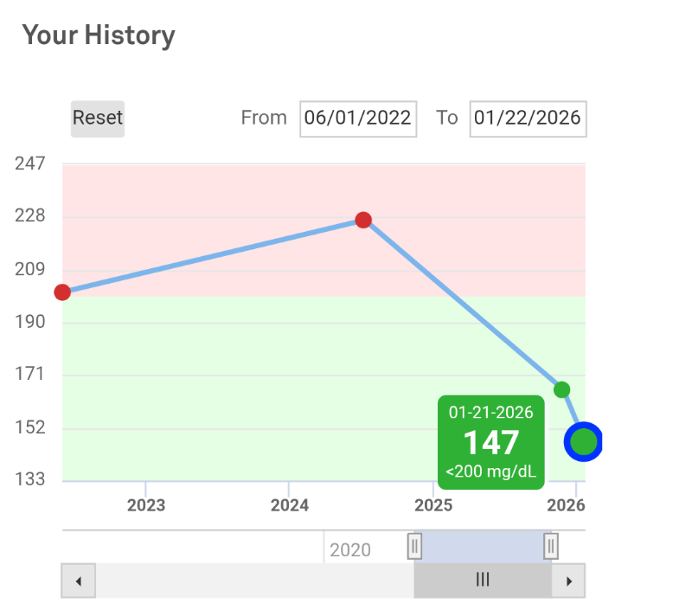
Task: Click the green 147 tooltip box
Action: pyautogui.click(x=490, y=442)
